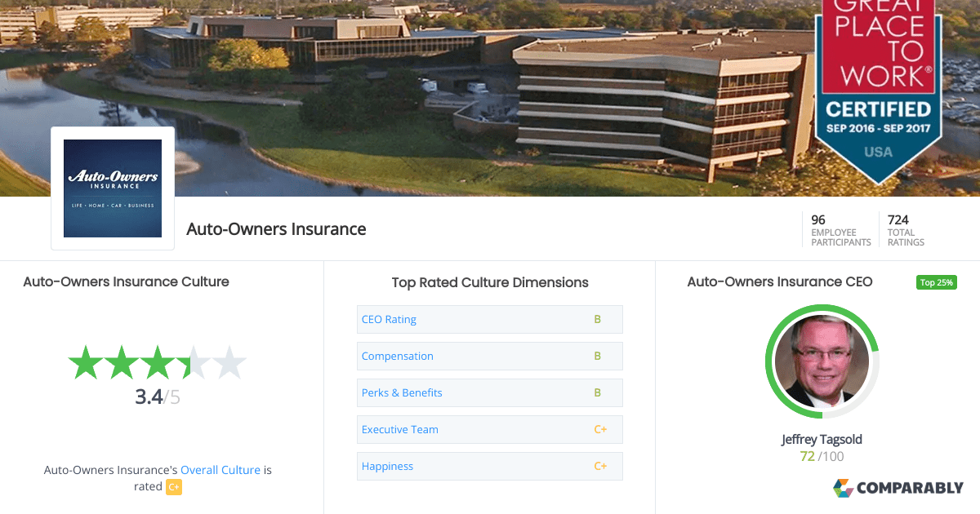Image resolution: width=980 pixels, height=514 pixels.
Task: Click the Jeffrey Tagsold name text
Action: (822, 439)
